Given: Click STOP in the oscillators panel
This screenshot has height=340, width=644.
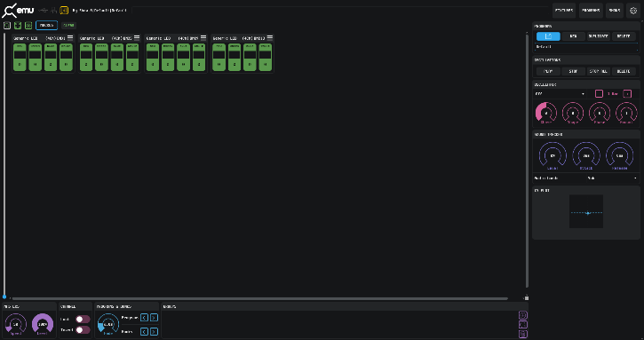Looking at the screenshot, I should click(x=573, y=71).
